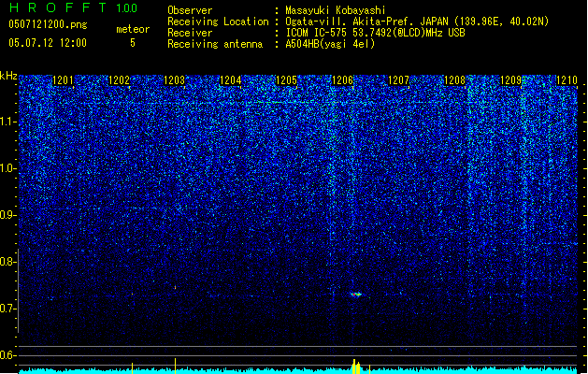Click the 1208 time marker
The height and width of the screenshot is (374, 588).
click(455, 80)
